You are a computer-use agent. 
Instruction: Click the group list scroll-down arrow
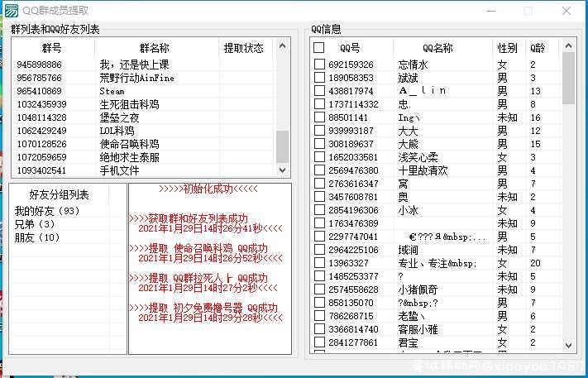(x=283, y=170)
